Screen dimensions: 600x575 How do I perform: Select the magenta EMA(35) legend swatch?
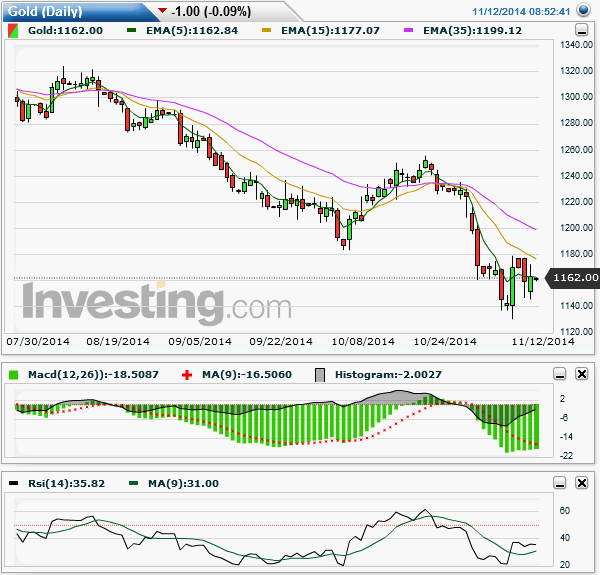[x=408, y=30]
